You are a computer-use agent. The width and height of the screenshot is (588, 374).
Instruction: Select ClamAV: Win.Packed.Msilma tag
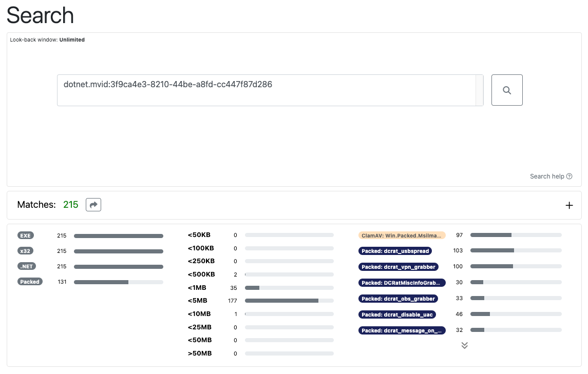[402, 235]
